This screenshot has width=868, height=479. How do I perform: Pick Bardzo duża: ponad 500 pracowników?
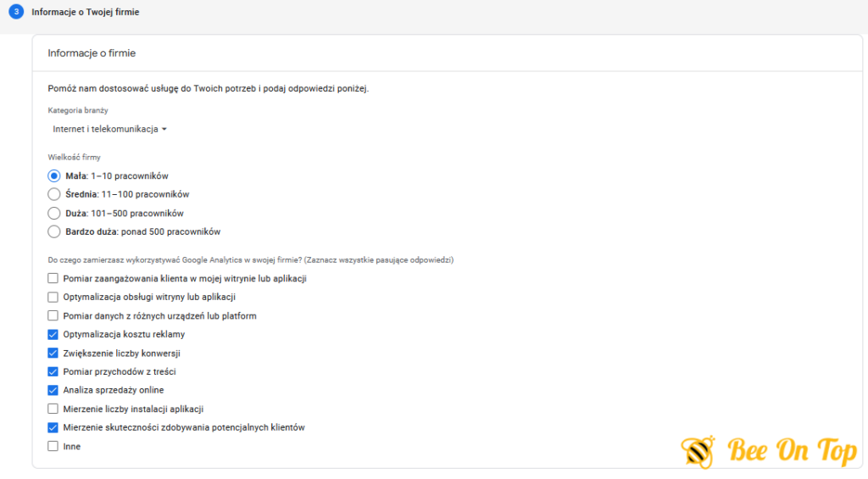pyautogui.click(x=53, y=231)
